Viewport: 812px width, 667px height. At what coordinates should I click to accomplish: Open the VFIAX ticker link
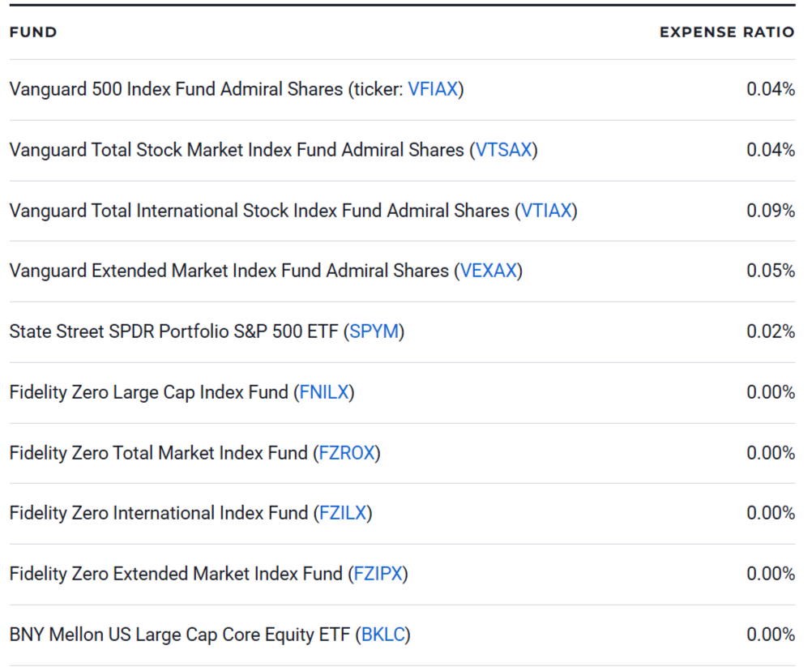[x=433, y=89]
